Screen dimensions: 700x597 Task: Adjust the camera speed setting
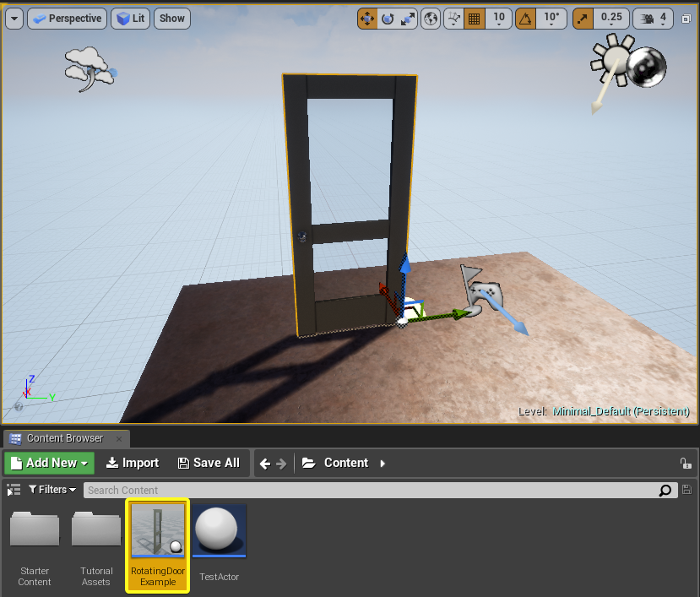click(653, 18)
